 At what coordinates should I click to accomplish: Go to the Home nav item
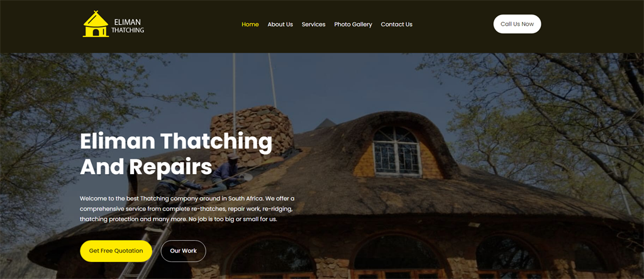[x=250, y=25]
